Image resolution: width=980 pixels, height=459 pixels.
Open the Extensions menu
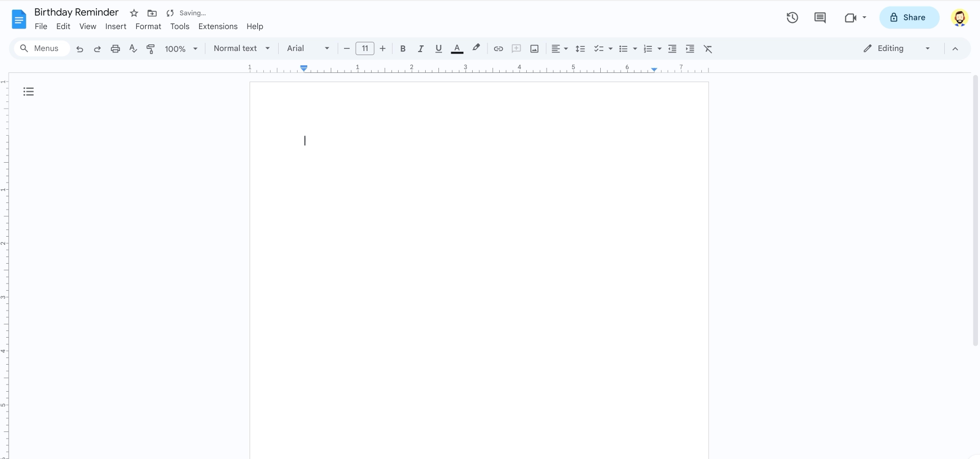click(217, 27)
